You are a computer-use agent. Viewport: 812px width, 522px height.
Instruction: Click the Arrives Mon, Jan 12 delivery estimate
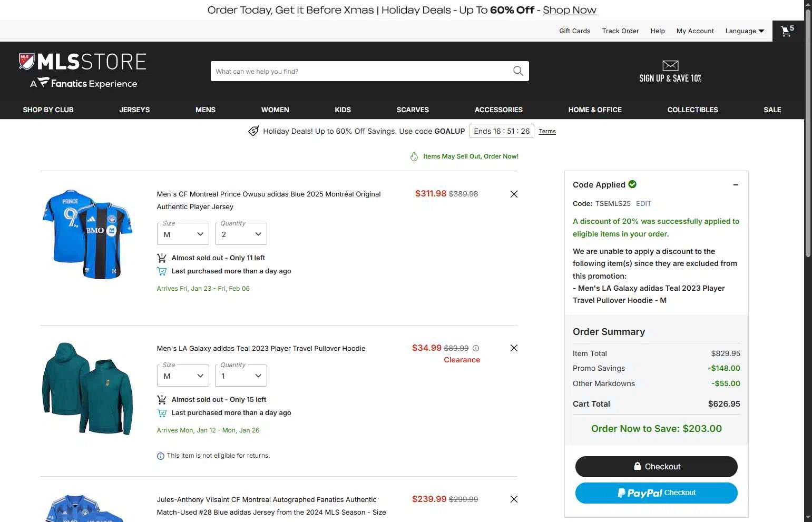coord(208,430)
